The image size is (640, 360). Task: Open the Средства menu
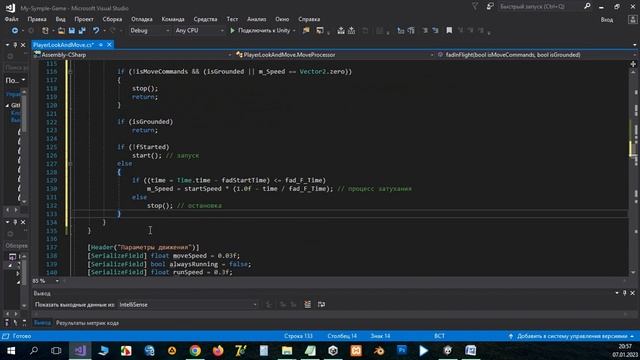tap(205, 19)
